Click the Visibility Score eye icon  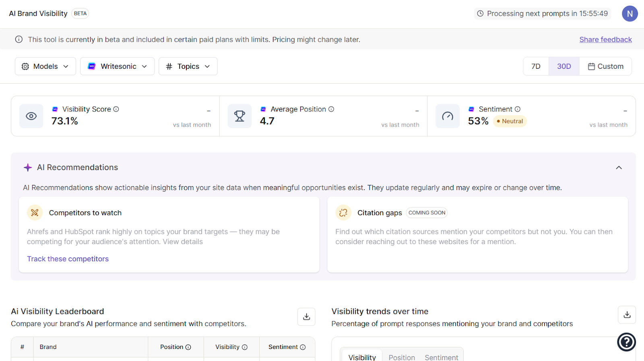tap(31, 116)
